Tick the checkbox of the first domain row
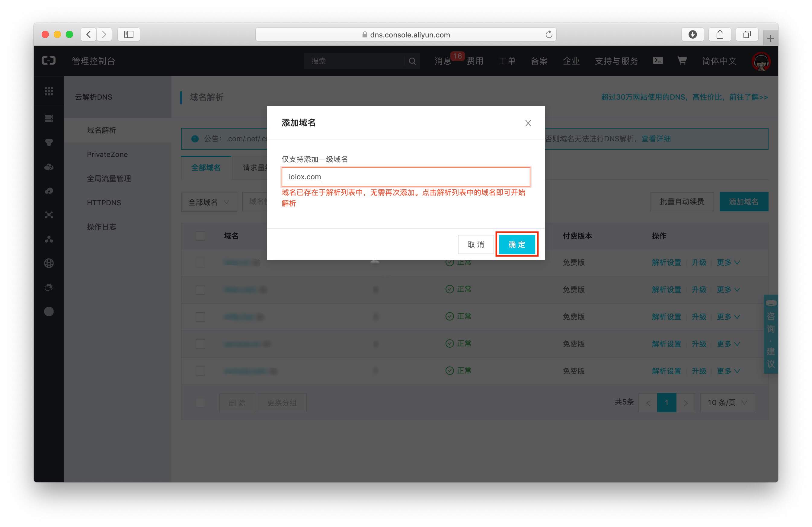 coord(200,263)
